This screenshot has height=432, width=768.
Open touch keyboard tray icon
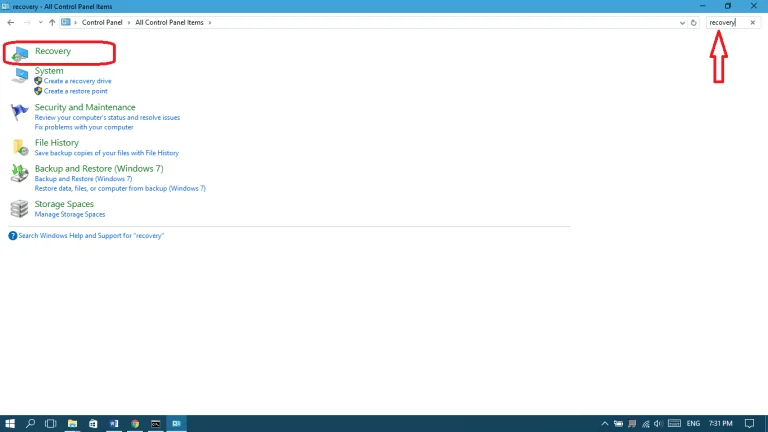(x=674, y=424)
